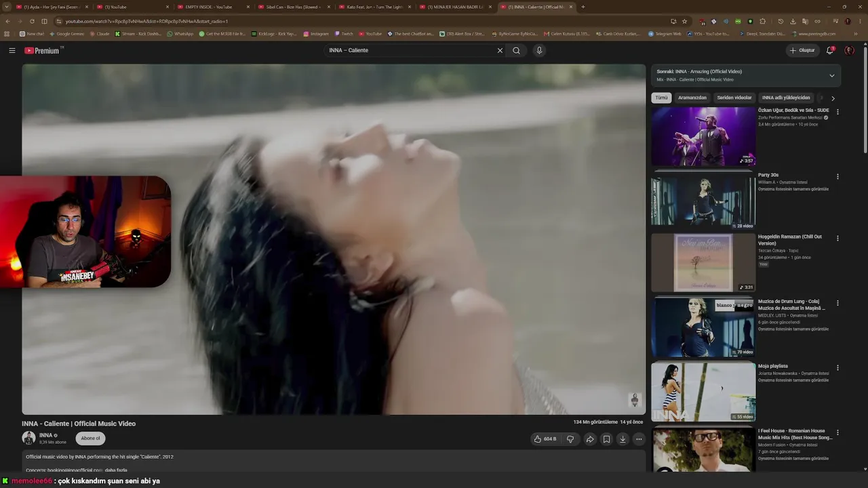
Task: Open WhatsApp bookmark
Action: 180,33
